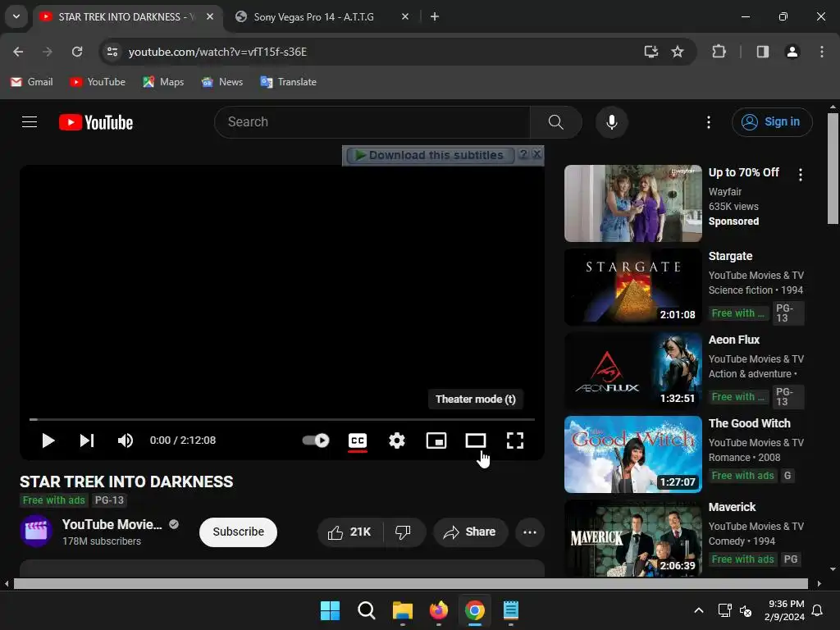The height and width of the screenshot is (630, 840).
Task: Bookmark this page with star
Action: (677, 52)
